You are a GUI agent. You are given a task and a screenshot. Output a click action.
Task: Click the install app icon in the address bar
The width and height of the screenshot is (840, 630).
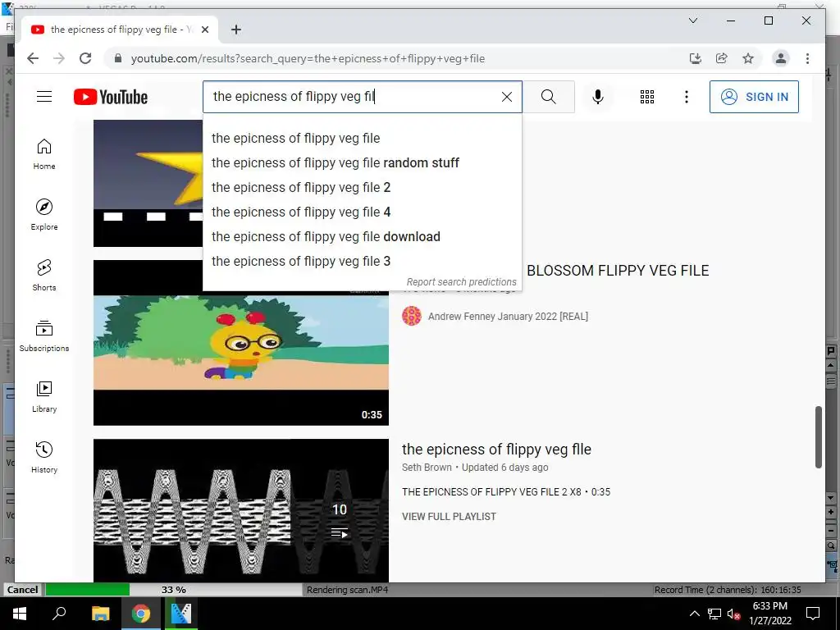point(696,58)
